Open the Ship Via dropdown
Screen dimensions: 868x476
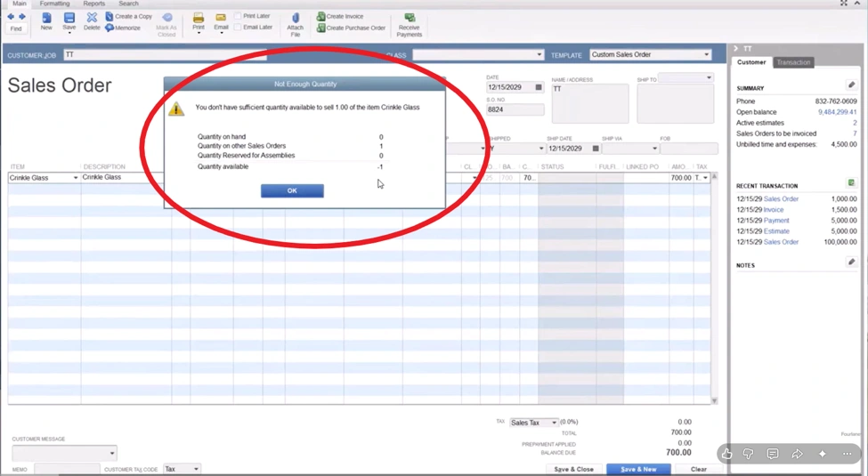654,149
